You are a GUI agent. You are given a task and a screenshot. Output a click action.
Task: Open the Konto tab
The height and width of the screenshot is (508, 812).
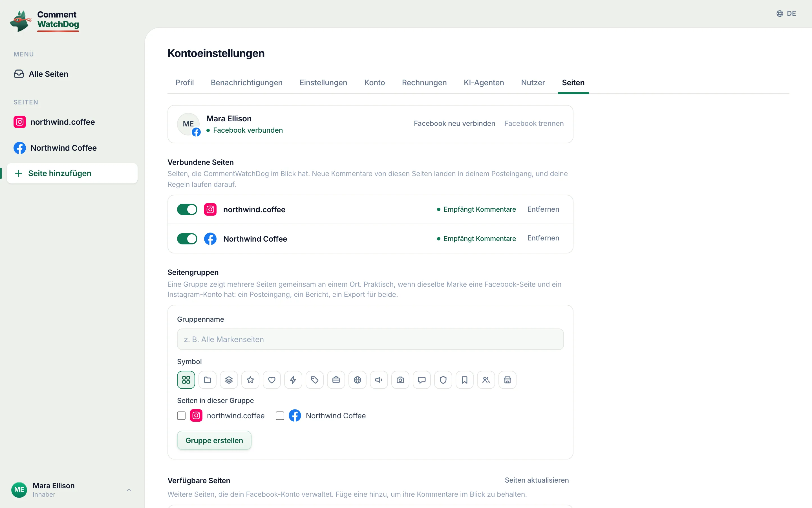374,83
